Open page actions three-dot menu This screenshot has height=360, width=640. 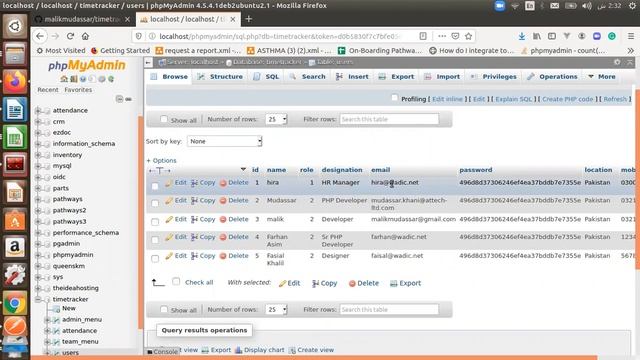click(x=442, y=36)
